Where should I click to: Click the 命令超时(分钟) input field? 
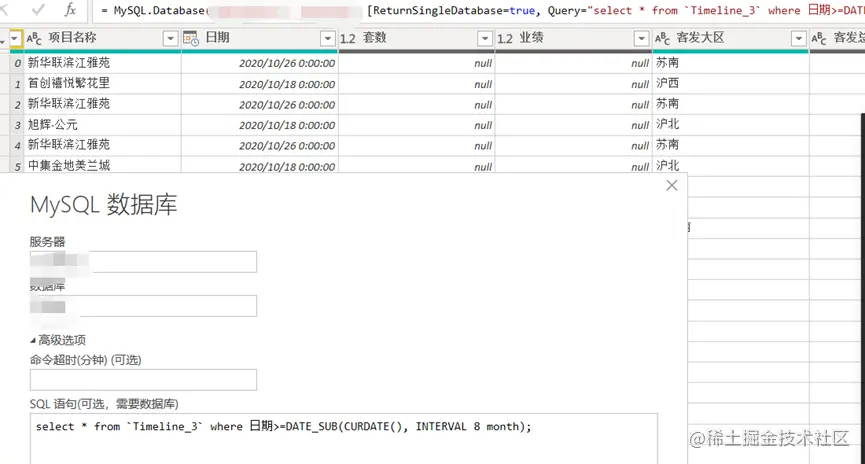pyautogui.click(x=143, y=380)
